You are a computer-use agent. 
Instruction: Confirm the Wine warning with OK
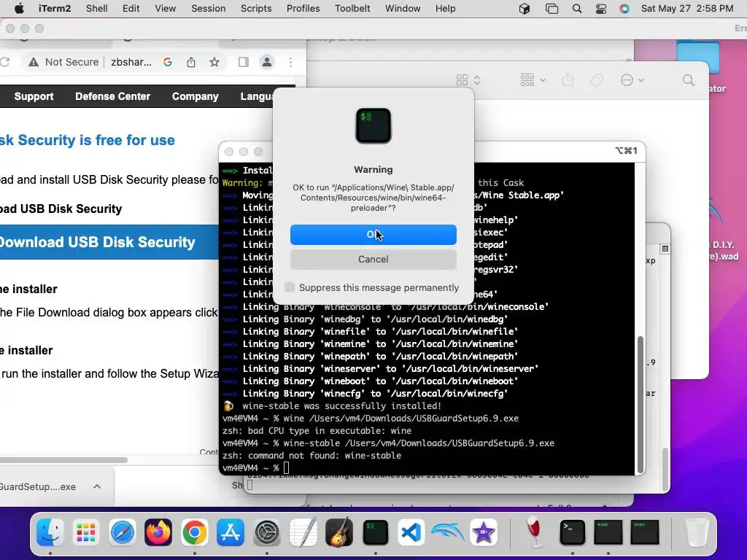373,235
